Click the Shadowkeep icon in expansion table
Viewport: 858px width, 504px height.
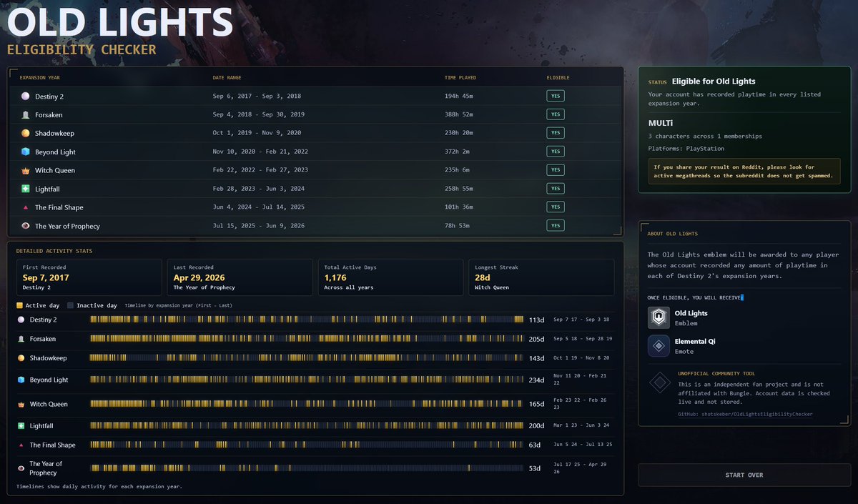25,133
